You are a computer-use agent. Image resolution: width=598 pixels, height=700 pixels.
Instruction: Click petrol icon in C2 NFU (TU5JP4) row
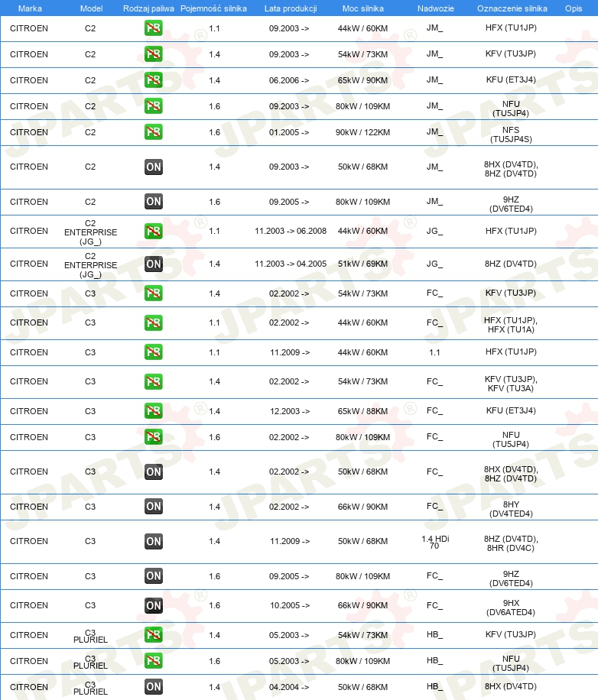point(153,105)
